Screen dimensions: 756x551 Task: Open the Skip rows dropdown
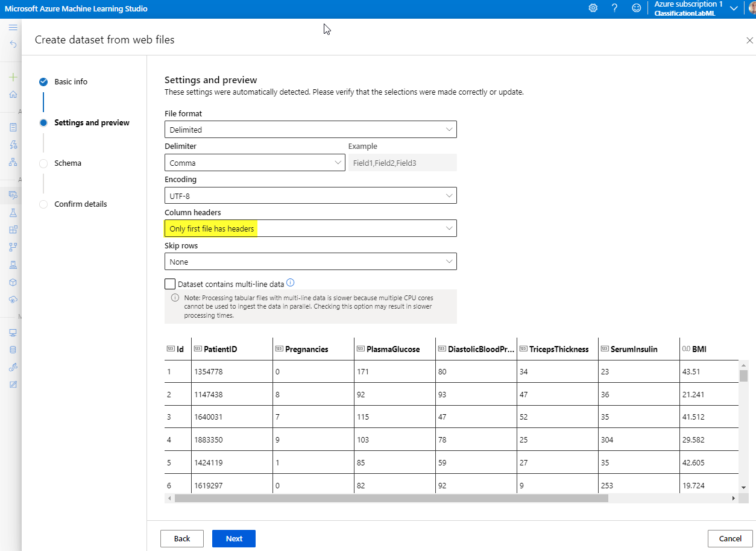pyautogui.click(x=310, y=262)
